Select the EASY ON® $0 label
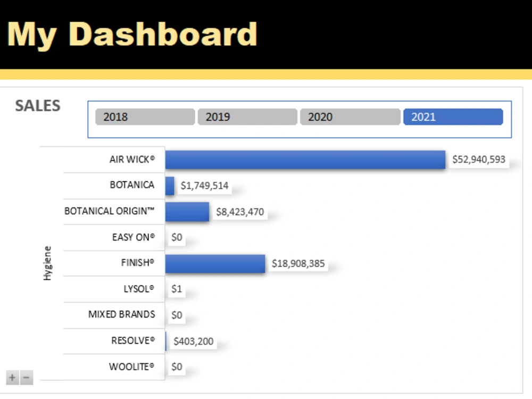The image size is (532, 399). click(176, 237)
